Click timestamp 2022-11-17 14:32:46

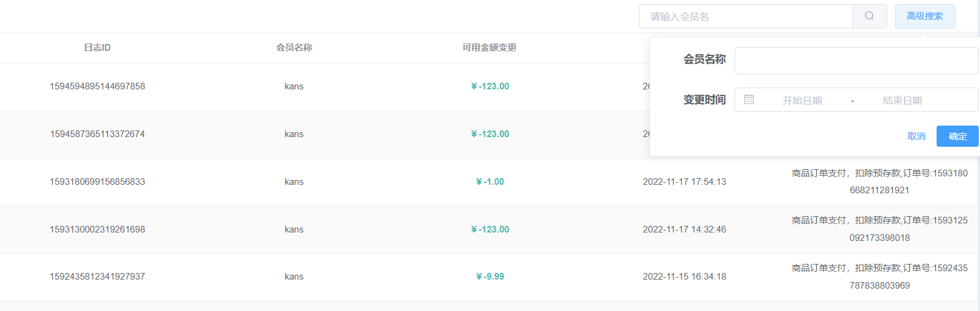click(x=684, y=229)
